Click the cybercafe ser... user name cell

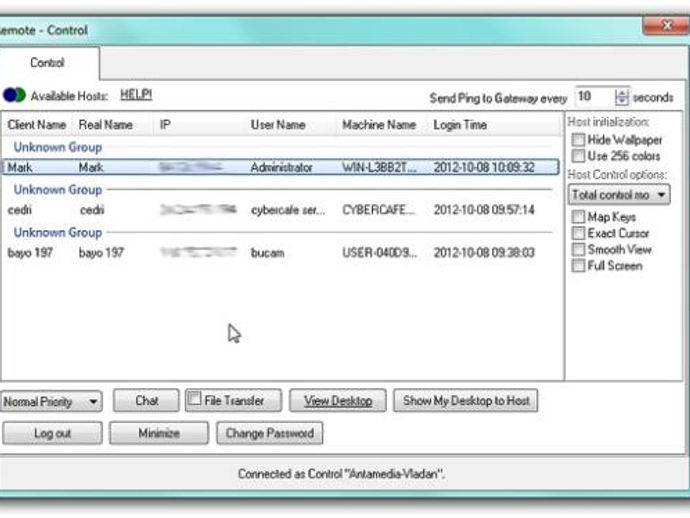288,210
